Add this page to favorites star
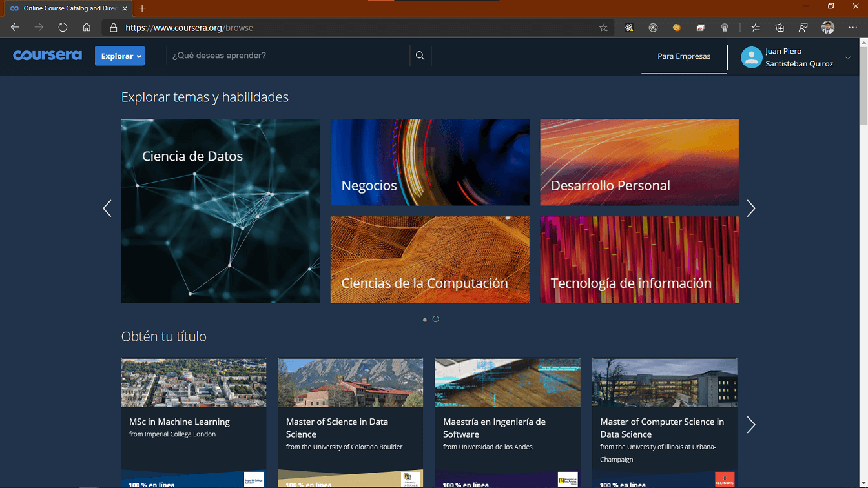Image resolution: width=868 pixels, height=488 pixels. (603, 28)
